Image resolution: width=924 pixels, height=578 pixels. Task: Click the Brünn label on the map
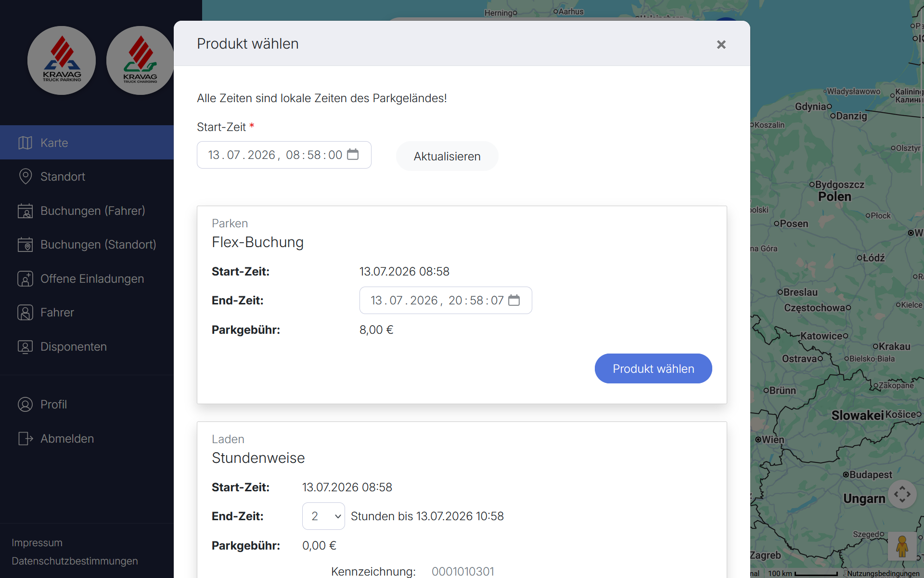(783, 390)
